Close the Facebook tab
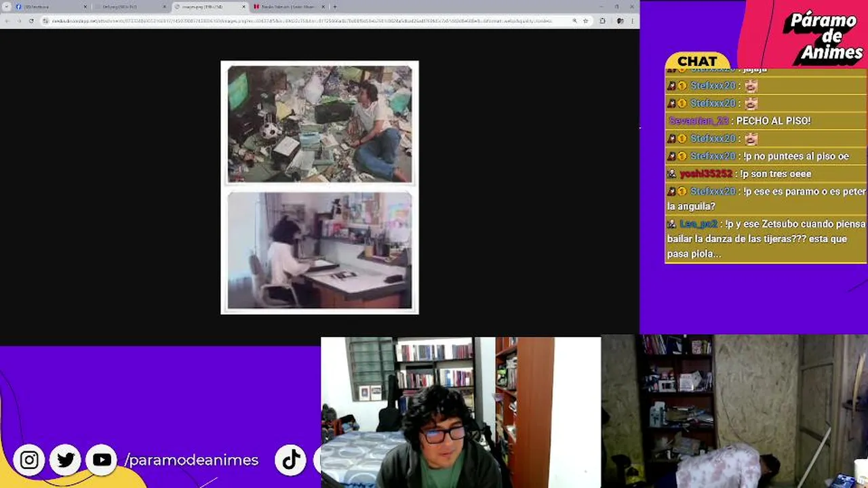This screenshot has height=488, width=868. click(x=85, y=7)
